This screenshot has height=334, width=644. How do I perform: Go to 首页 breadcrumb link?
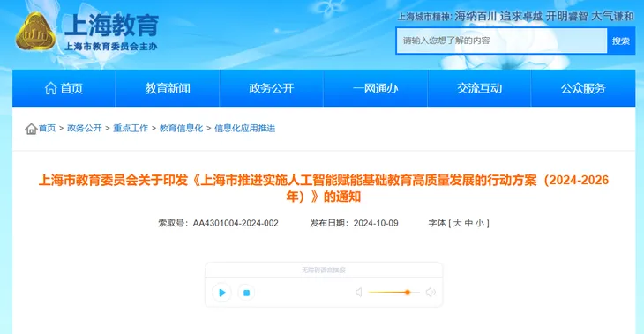click(47, 128)
